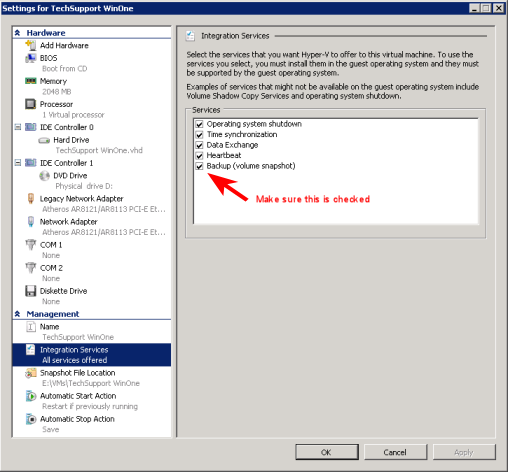Screen dimensions: 508x472
Task: Click the Automatic Start Action icon
Action: (x=31, y=396)
